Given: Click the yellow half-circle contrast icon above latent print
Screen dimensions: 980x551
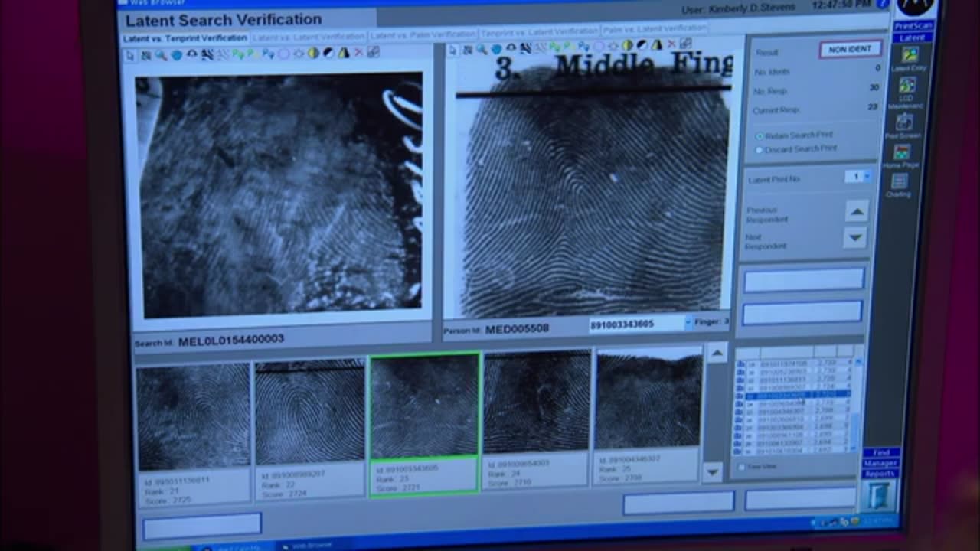Looking at the screenshot, I should pos(314,54).
